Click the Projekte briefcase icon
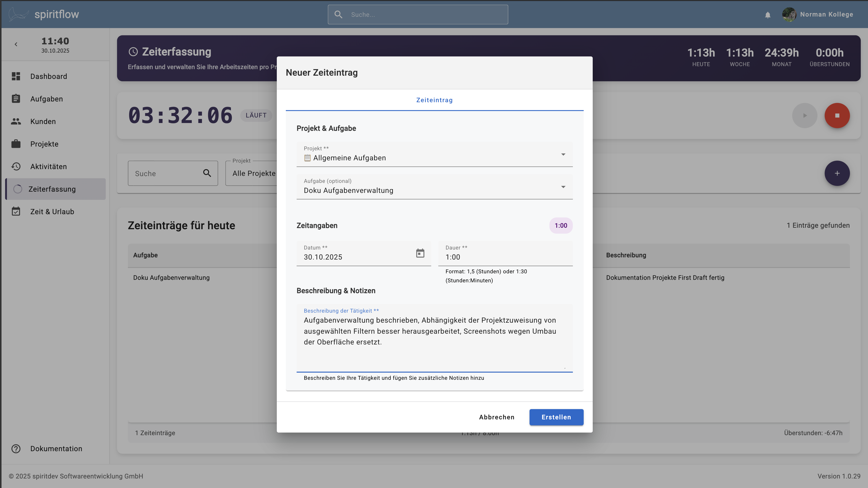 tap(16, 144)
